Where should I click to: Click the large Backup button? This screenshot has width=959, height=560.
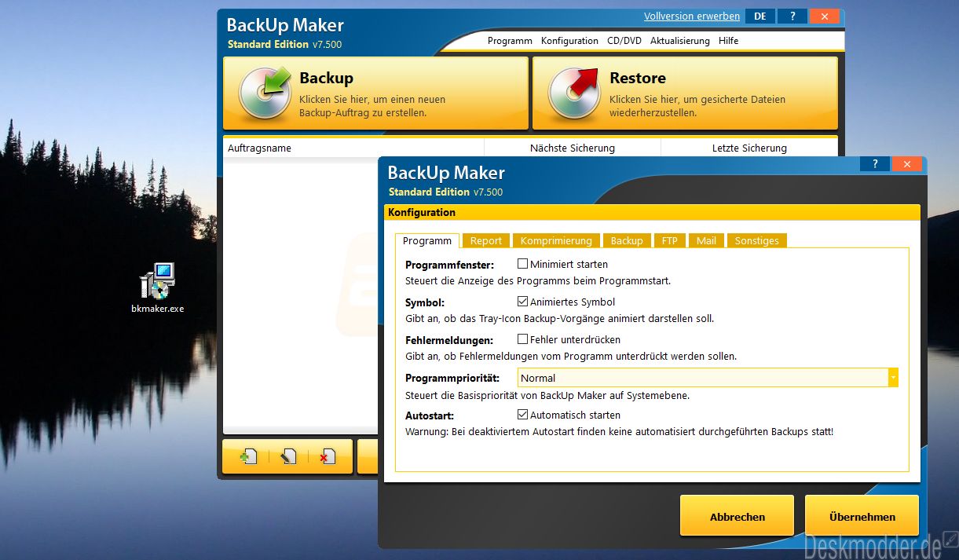click(x=375, y=93)
